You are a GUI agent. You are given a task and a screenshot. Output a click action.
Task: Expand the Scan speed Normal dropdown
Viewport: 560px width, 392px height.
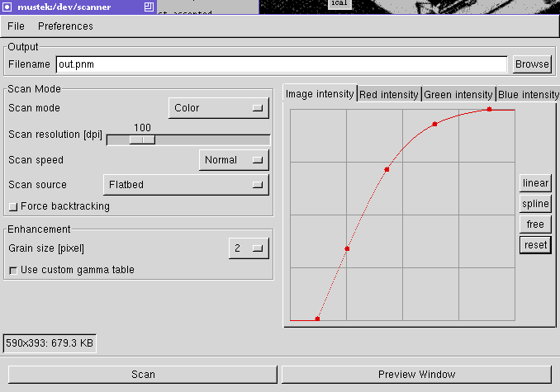tap(234, 160)
